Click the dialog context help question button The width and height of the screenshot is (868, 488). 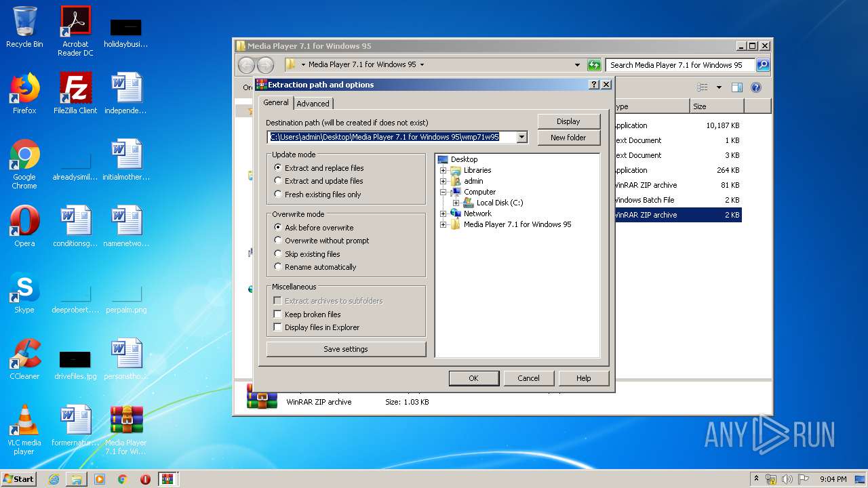(594, 85)
